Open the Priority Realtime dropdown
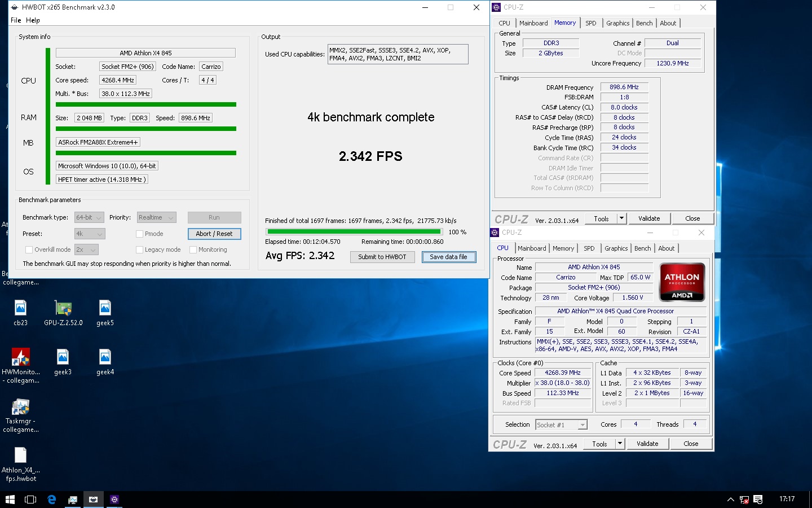This screenshot has width=812, height=508. click(156, 217)
